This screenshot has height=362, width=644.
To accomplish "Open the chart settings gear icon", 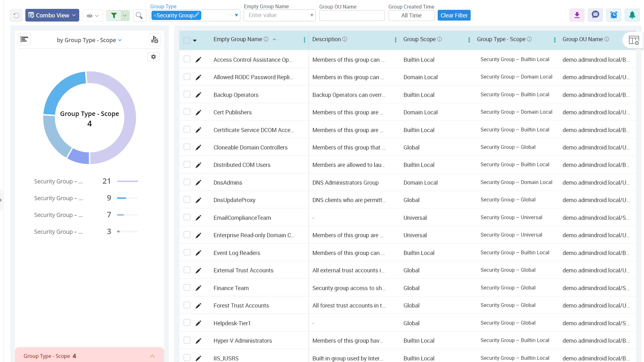I will [x=153, y=57].
